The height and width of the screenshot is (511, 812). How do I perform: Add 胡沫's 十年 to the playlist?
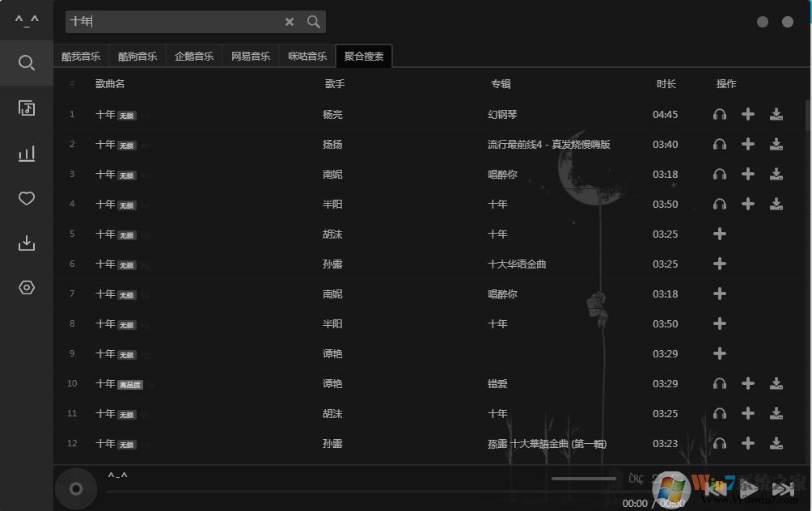tap(719, 234)
